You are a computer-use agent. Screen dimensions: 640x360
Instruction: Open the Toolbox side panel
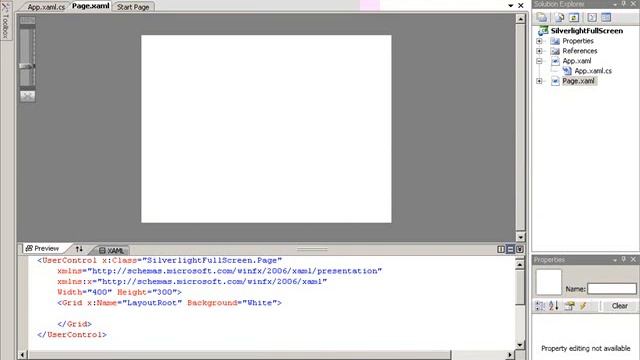tap(5, 20)
